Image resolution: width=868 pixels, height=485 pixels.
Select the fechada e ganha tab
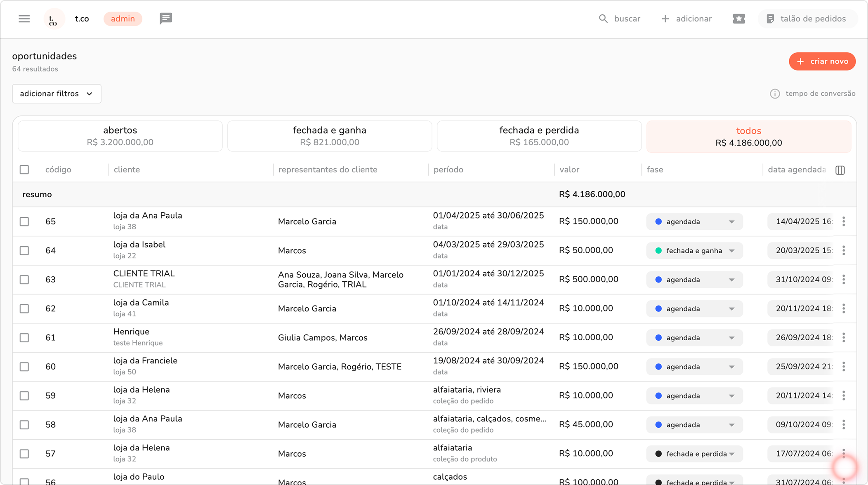(x=329, y=136)
